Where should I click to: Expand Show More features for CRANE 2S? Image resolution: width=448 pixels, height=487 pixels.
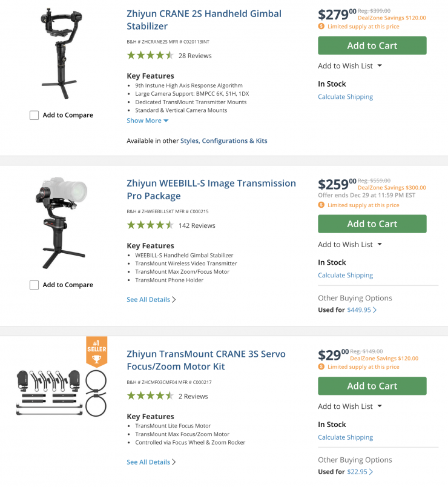tap(147, 121)
